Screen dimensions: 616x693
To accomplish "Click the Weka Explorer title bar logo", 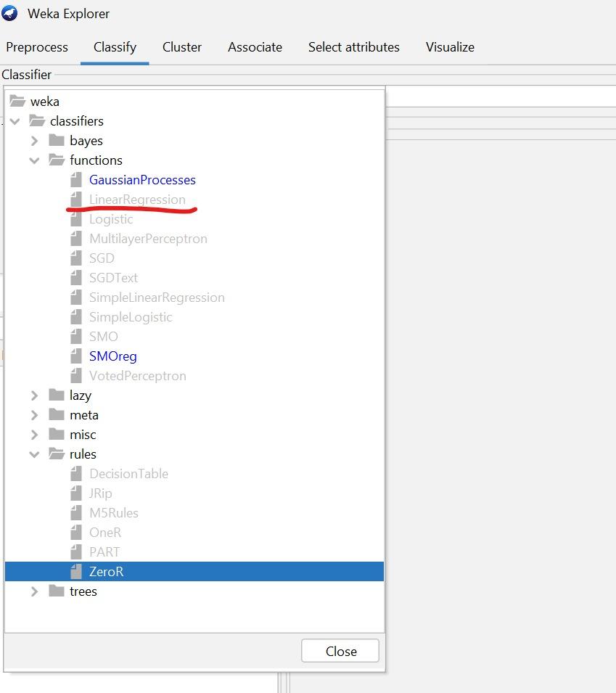I will click(x=9, y=13).
